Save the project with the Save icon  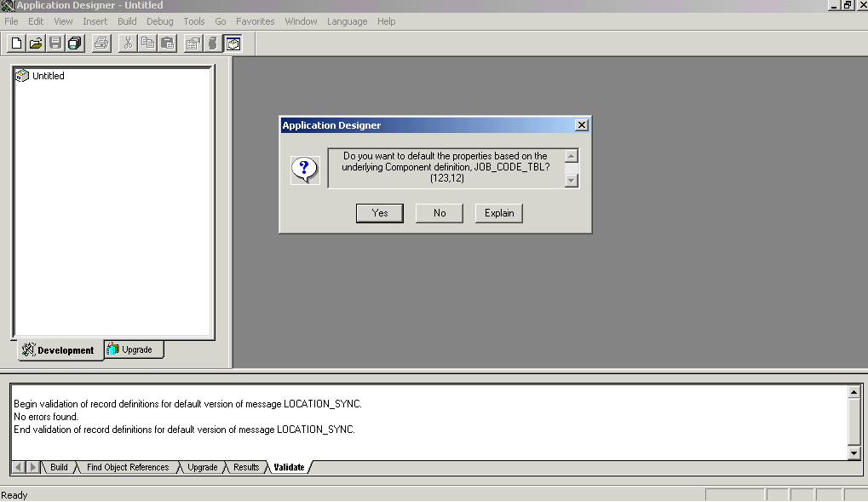click(x=55, y=43)
